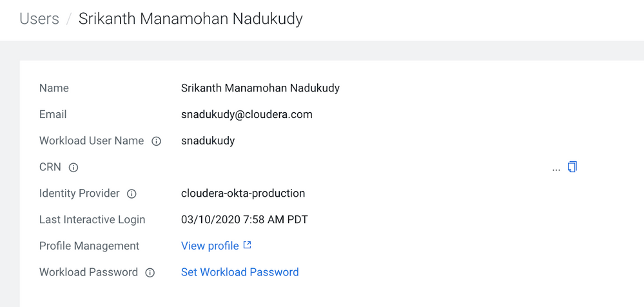Click info icon next to Workload Password
This screenshot has height=307, width=644.
(x=150, y=273)
